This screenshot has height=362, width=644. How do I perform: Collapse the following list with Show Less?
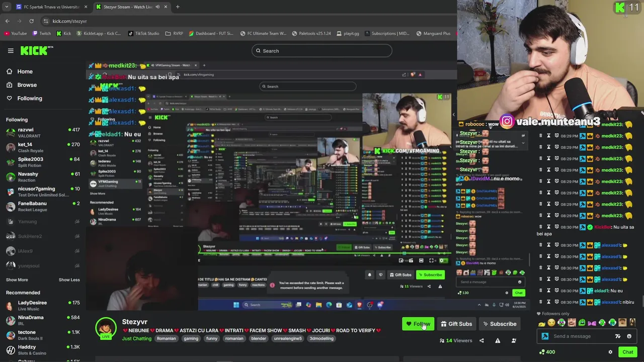pyautogui.click(x=69, y=280)
